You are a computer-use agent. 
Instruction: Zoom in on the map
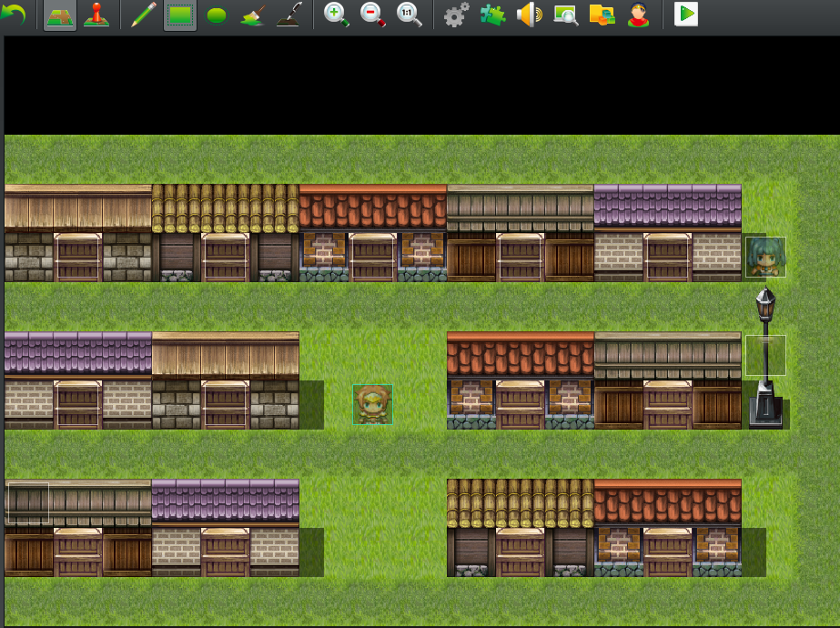[337, 15]
